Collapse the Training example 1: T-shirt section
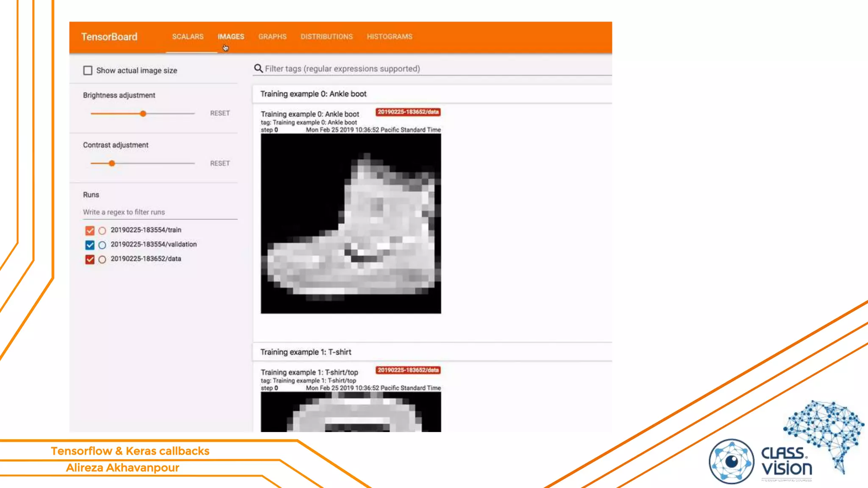The height and width of the screenshot is (488, 868). [x=306, y=352]
